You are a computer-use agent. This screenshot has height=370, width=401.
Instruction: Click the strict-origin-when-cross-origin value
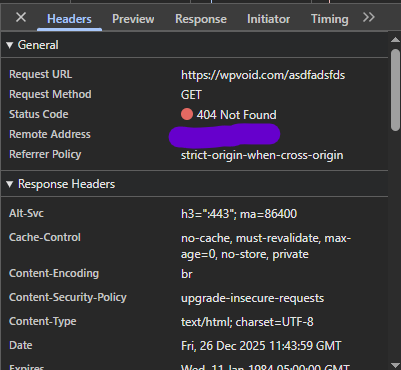[262, 155]
